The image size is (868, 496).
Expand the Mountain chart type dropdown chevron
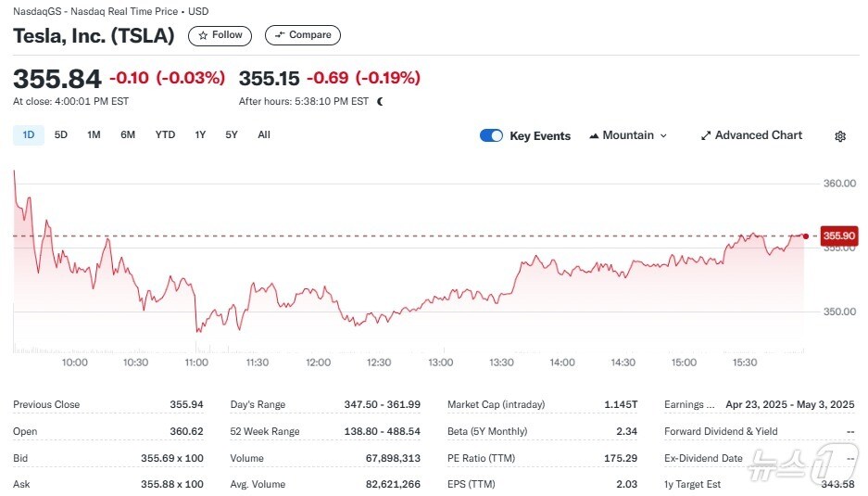coord(663,135)
